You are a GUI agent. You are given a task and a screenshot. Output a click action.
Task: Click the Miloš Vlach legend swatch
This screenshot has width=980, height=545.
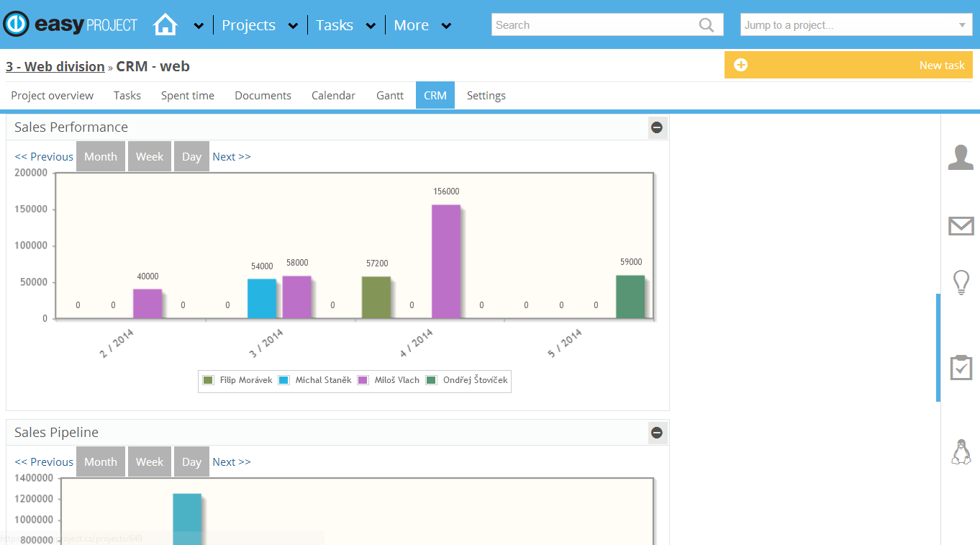[x=363, y=380]
